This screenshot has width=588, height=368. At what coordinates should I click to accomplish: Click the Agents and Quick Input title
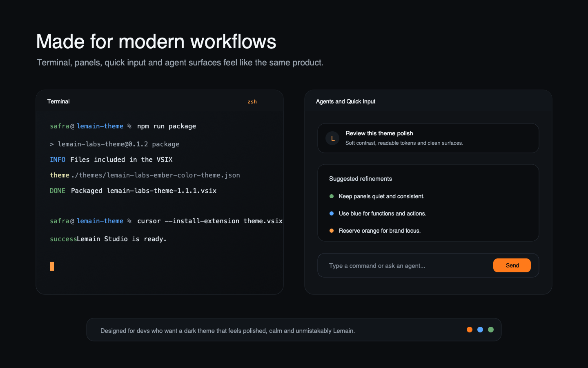pyautogui.click(x=345, y=101)
